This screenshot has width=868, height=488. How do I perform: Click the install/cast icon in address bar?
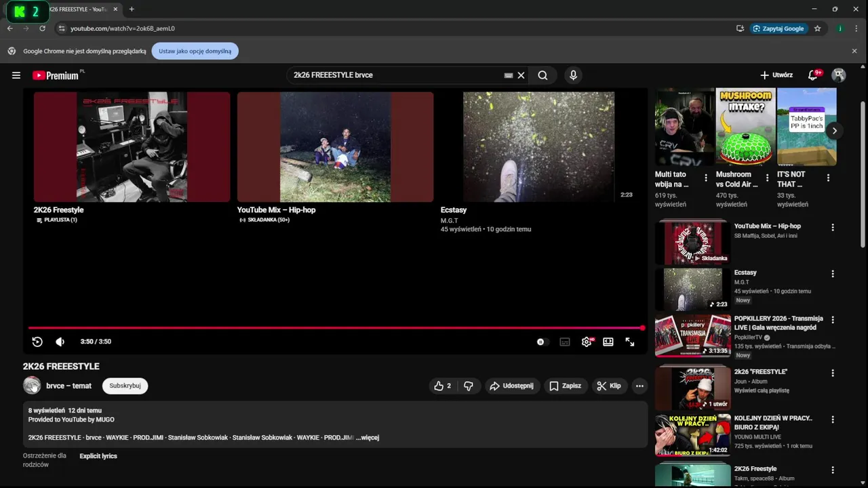point(740,28)
